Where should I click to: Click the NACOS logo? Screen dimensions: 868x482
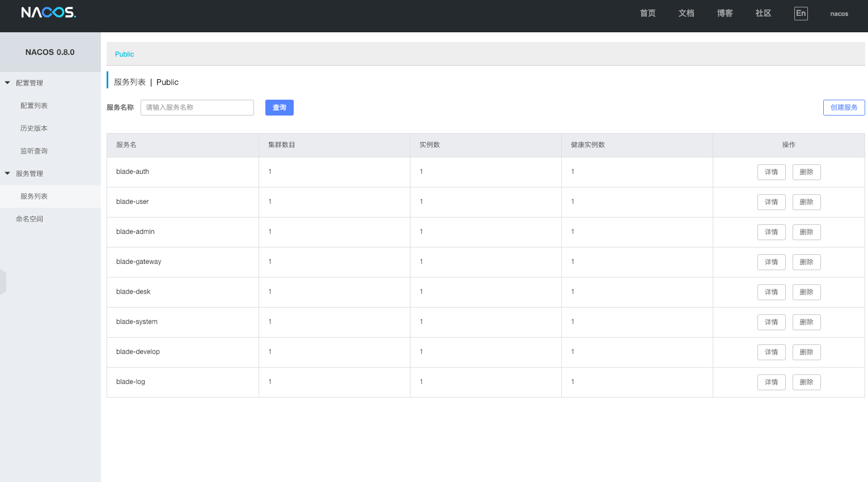click(x=49, y=12)
